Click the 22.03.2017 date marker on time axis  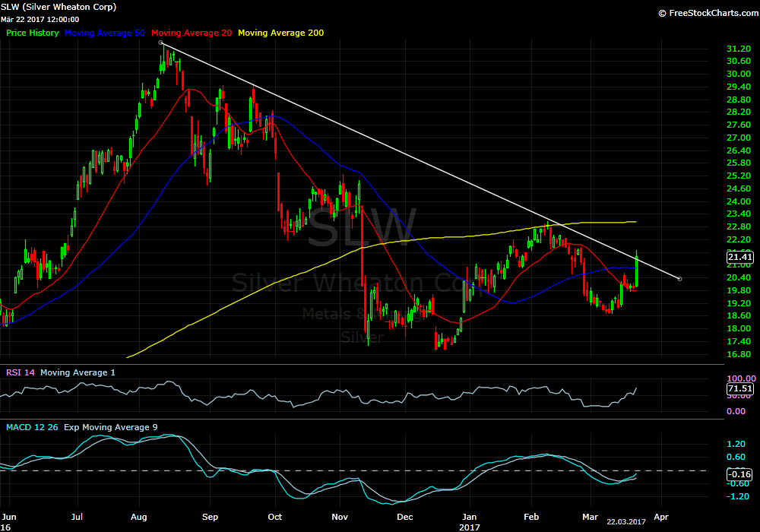(626, 522)
